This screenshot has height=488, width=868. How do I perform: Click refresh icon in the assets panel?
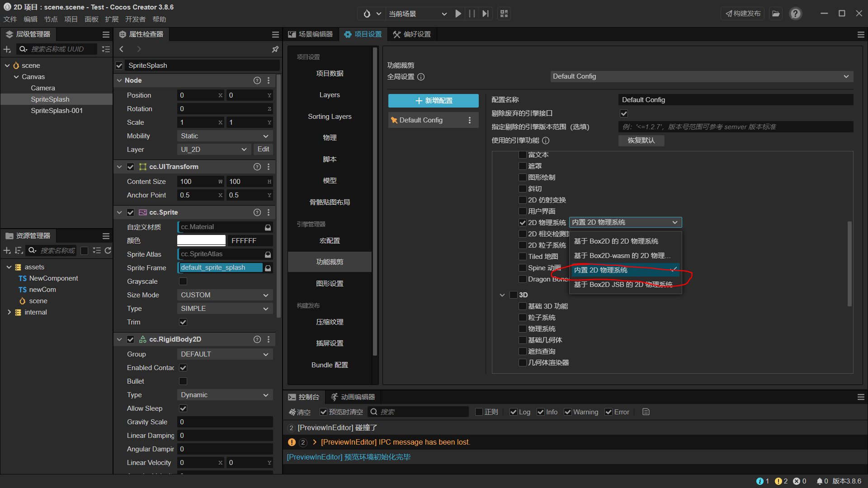pyautogui.click(x=108, y=250)
